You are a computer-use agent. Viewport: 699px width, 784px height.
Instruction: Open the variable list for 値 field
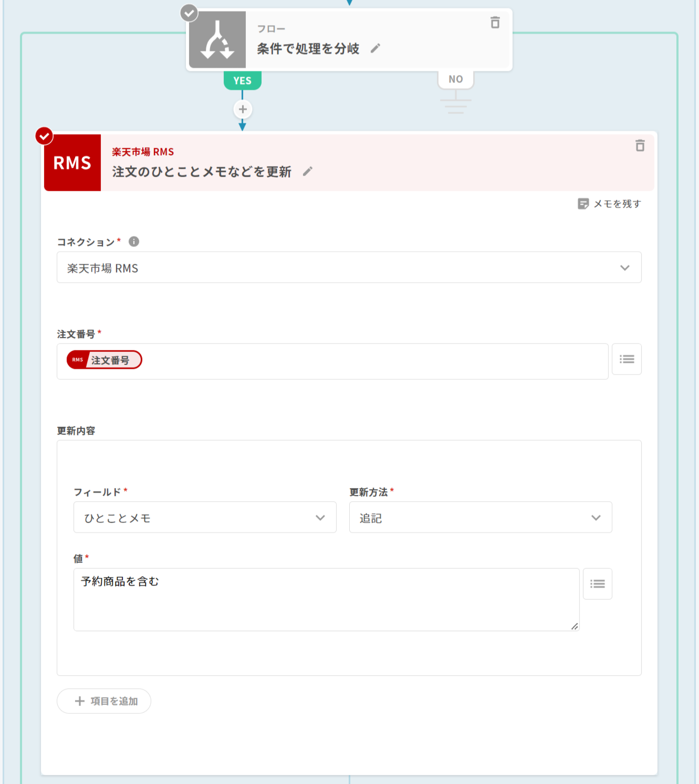597,584
